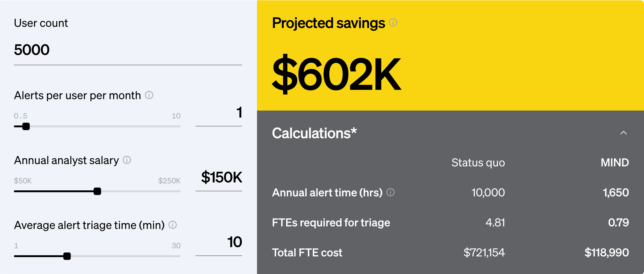Screen dimensions: 644x274
Task: Click the Calculations heading text
Action: tap(314, 133)
